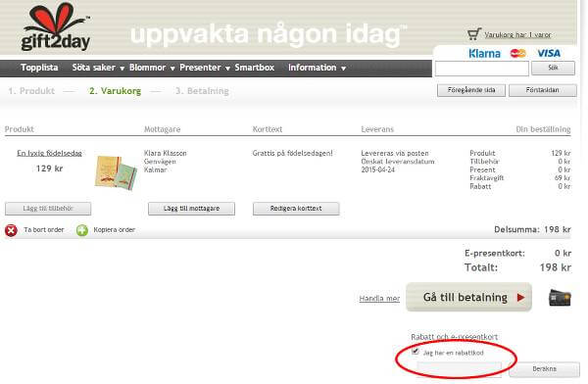Viewport: 588px width, 384px height.
Task: Select step 2. Varukorg
Action: [x=115, y=91]
